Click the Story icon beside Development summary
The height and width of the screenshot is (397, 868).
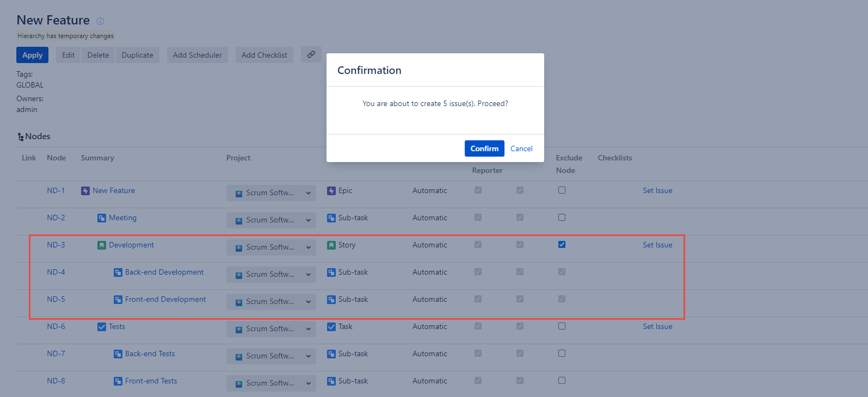click(x=102, y=245)
